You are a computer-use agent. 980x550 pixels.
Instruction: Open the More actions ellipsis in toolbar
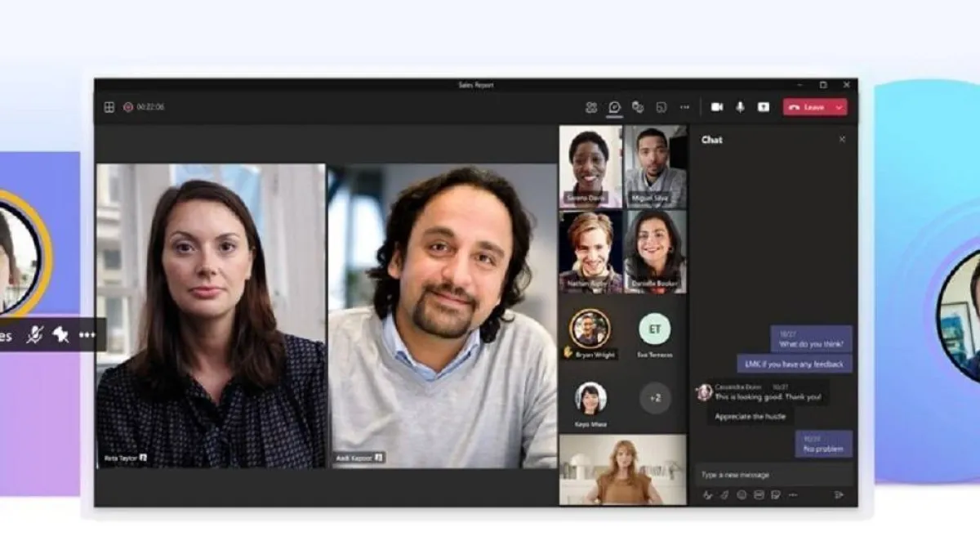(x=684, y=107)
